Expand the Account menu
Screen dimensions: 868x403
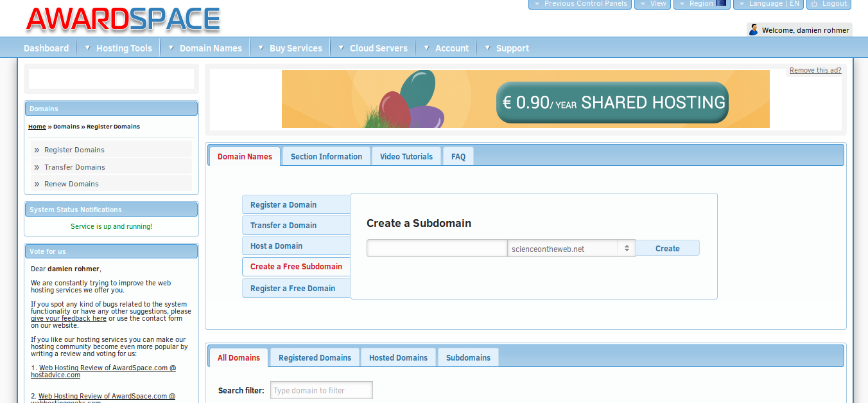coord(446,48)
